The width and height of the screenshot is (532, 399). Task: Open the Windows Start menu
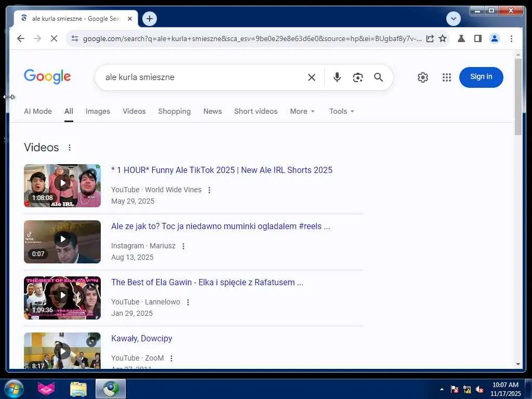coord(14,389)
